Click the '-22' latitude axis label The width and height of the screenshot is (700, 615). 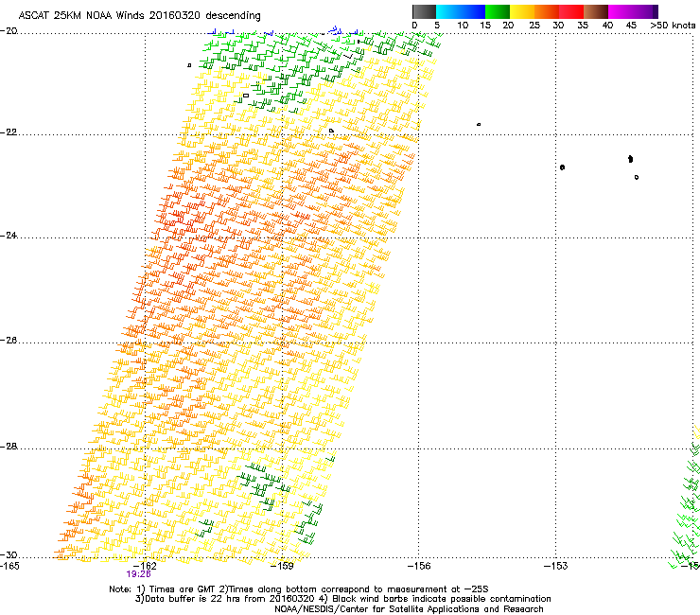tap(9, 132)
